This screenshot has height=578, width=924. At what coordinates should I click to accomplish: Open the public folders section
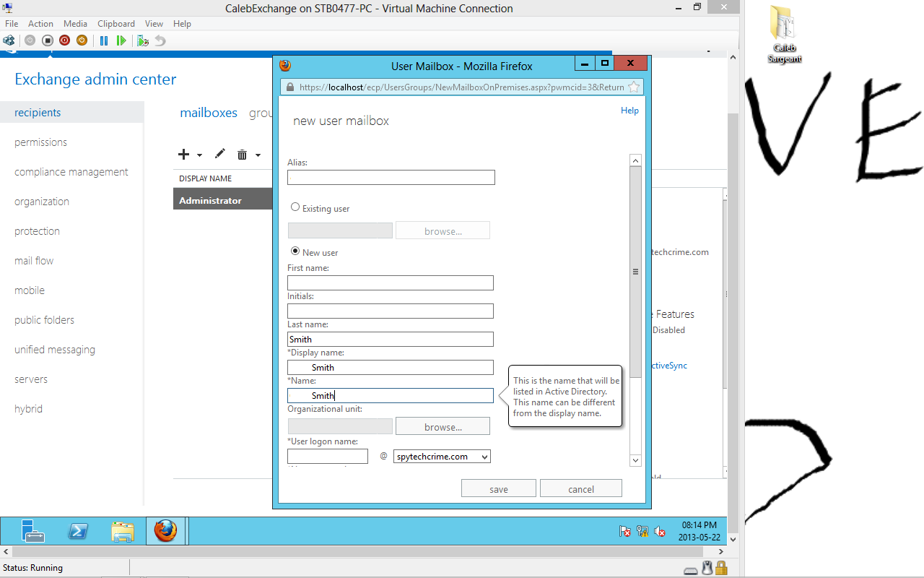coord(45,320)
